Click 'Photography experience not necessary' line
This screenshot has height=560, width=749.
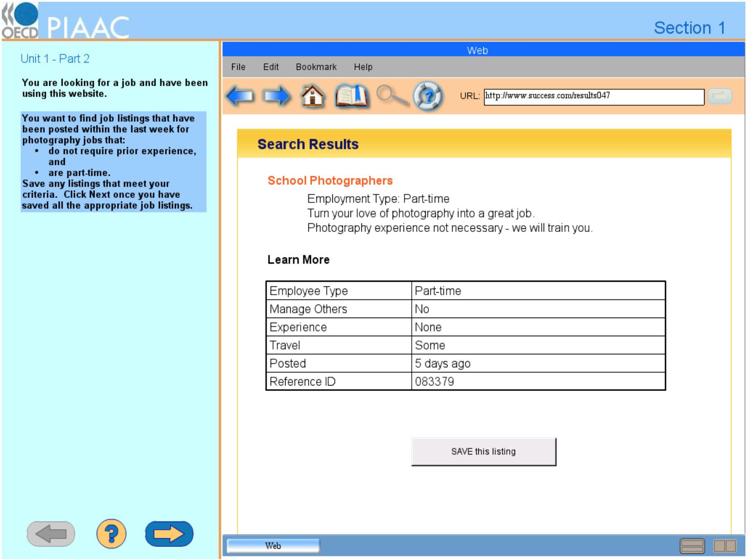click(450, 228)
